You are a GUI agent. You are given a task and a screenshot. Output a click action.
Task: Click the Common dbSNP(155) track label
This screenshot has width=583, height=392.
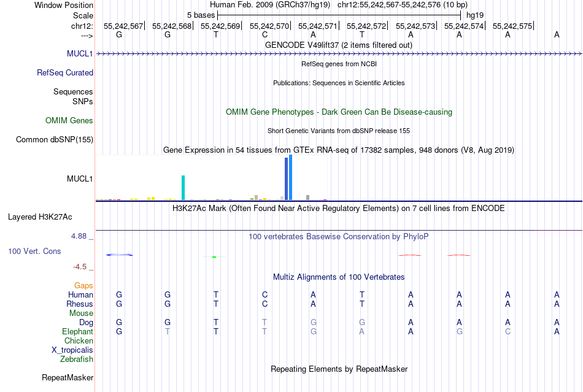(x=55, y=140)
